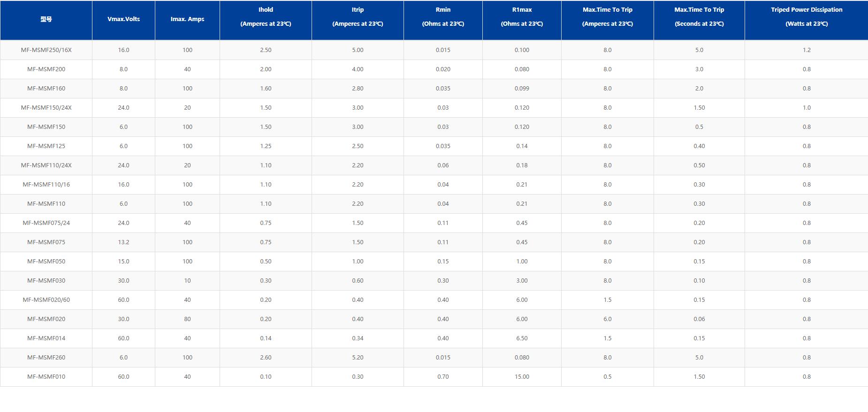Click model MF-MSMF150/24X in the table

click(x=46, y=108)
